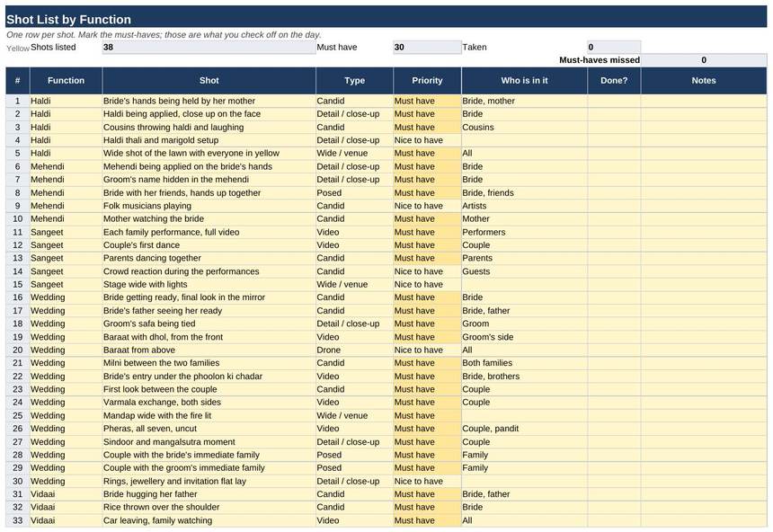Click the 'Cousins' cell in row 3

click(524, 128)
